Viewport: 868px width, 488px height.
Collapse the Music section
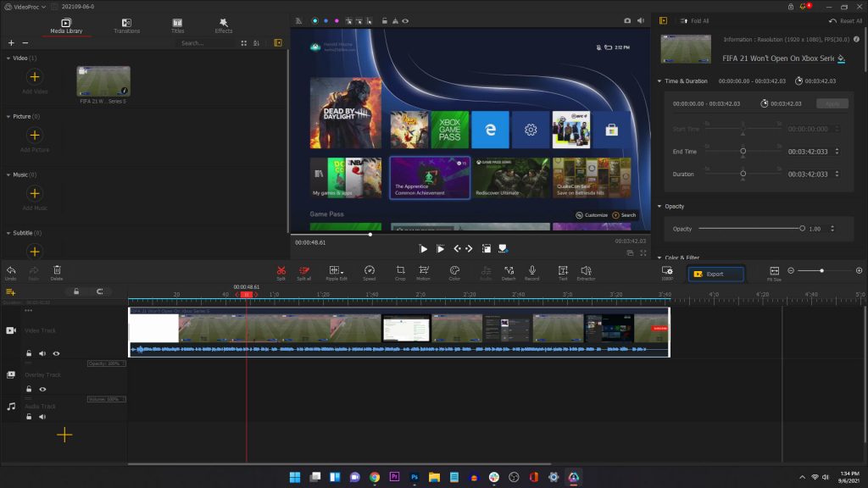(x=8, y=175)
